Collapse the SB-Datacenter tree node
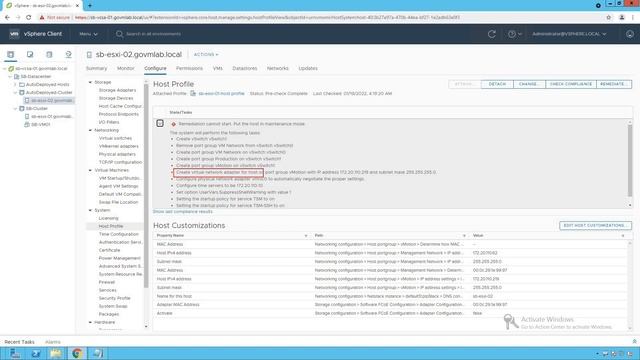 coord(10,76)
